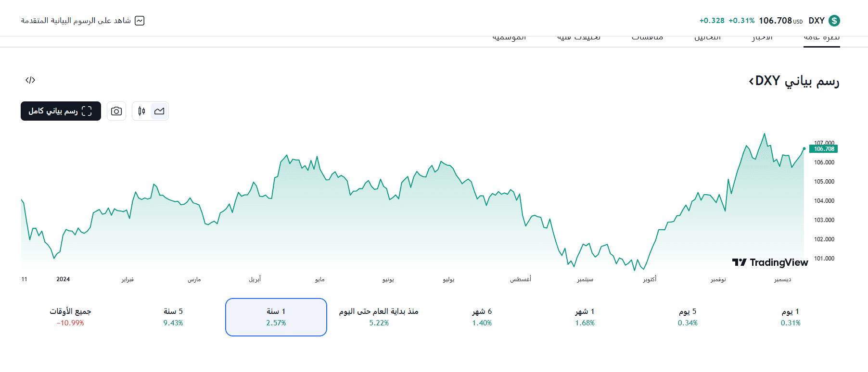Click the 'أغسطس' month label on axis

coord(521,279)
